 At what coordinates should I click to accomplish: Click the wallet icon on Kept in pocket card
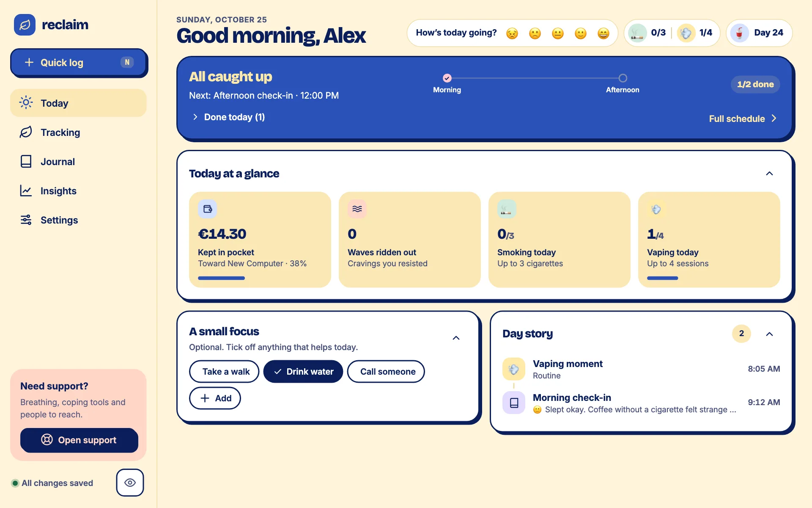[208, 209]
